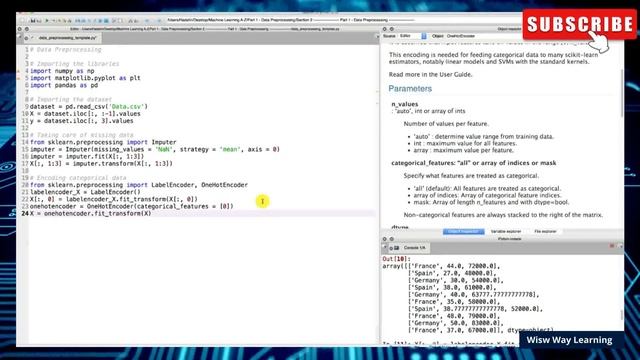This screenshot has width=640, height=360.
Task: Click line 24 'X = onehotencoder.fit_transform(X)'
Action: pyautogui.click(x=91, y=213)
